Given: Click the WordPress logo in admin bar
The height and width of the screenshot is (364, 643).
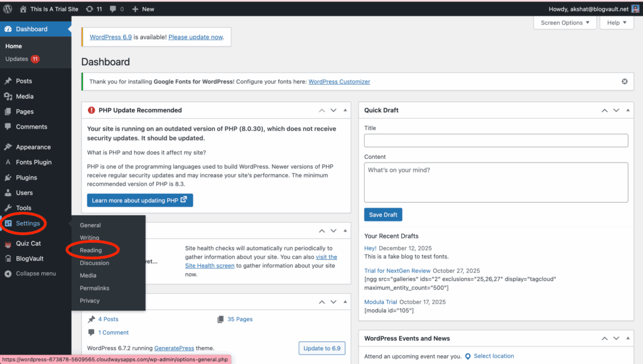Looking at the screenshot, I should (x=8, y=9).
